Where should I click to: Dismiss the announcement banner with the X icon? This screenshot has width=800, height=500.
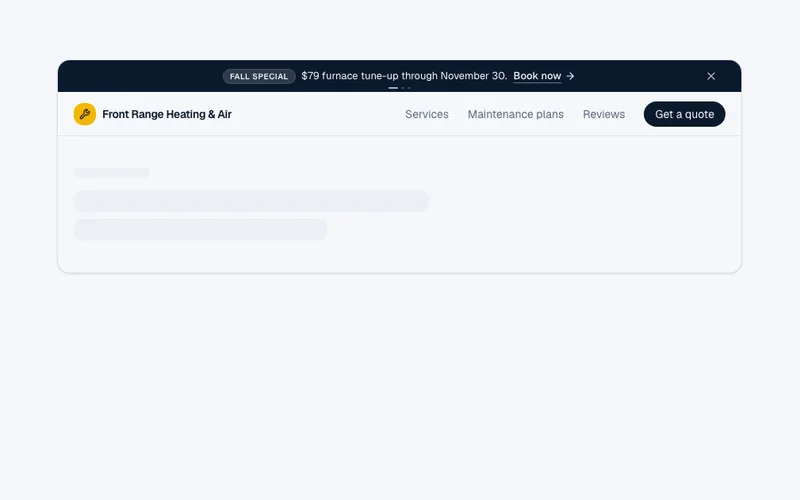click(x=711, y=76)
